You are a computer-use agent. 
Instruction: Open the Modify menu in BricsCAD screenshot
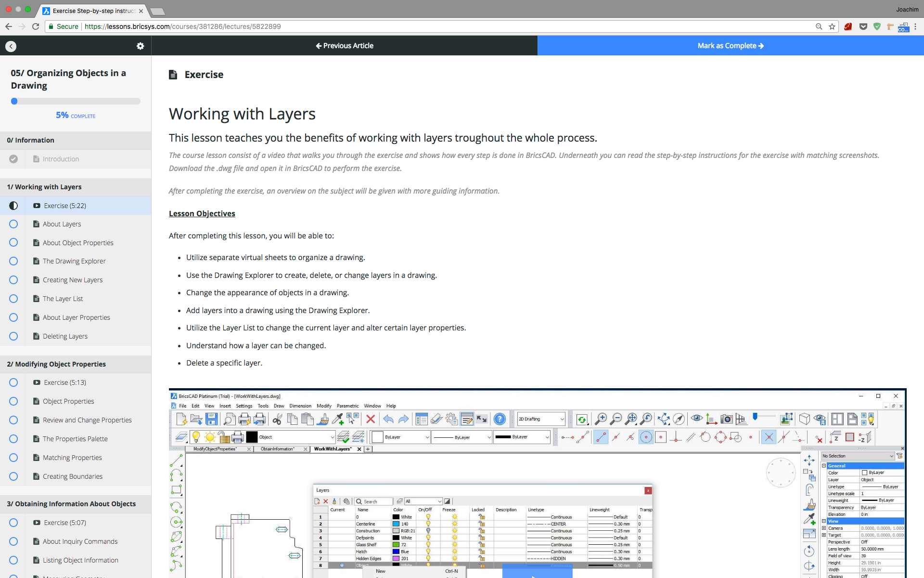tap(324, 406)
